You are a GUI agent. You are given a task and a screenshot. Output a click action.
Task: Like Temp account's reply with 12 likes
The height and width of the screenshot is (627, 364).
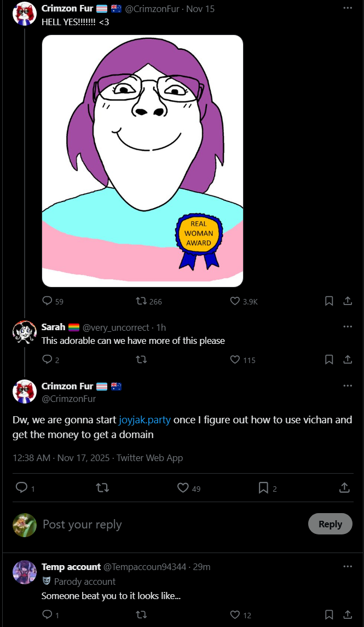coord(235,615)
